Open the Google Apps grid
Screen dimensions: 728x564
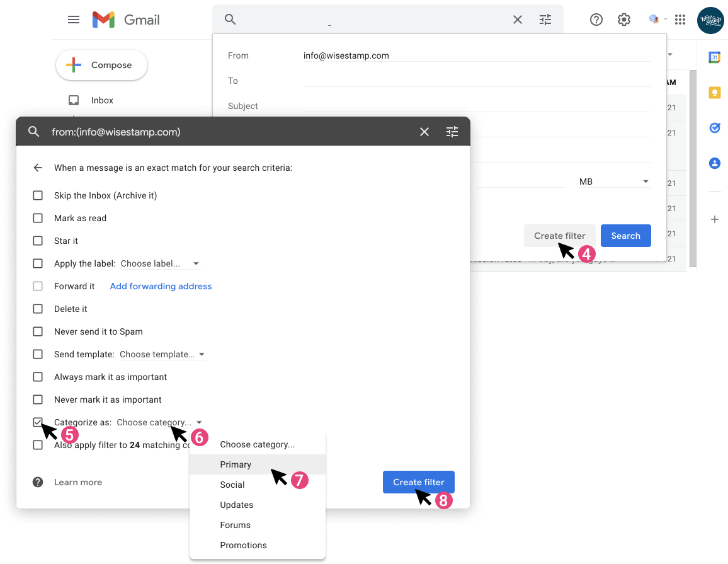pyautogui.click(x=680, y=20)
